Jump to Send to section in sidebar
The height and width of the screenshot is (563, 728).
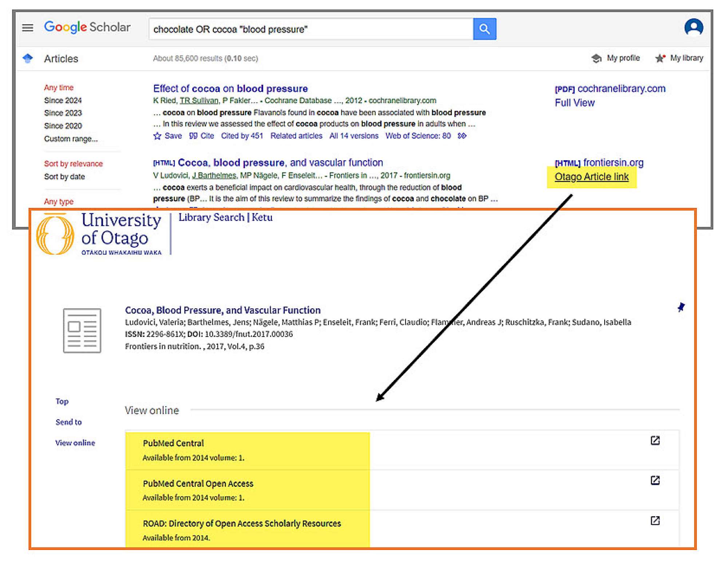tap(68, 422)
